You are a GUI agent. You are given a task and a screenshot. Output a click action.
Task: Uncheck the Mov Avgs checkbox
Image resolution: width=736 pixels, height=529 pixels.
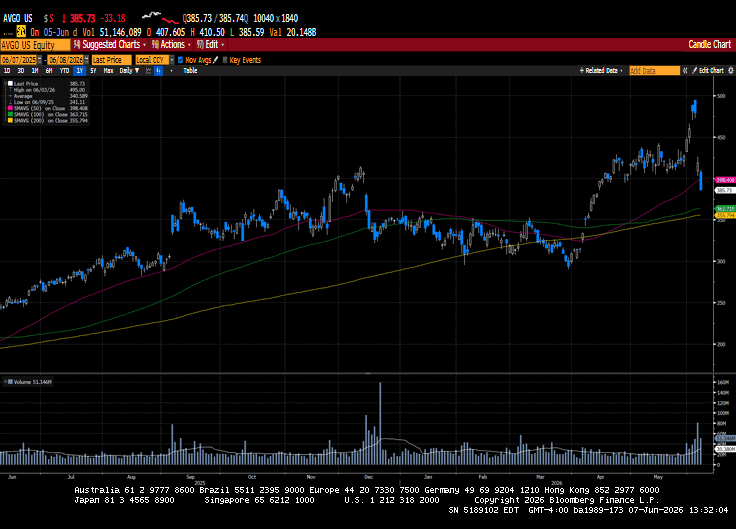pos(180,60)
